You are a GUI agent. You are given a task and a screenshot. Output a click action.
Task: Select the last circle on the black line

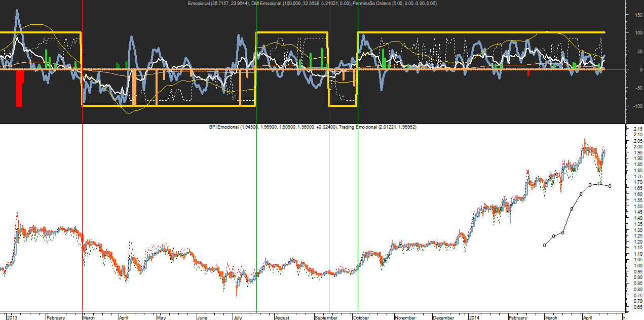click(x=610, y=186)
